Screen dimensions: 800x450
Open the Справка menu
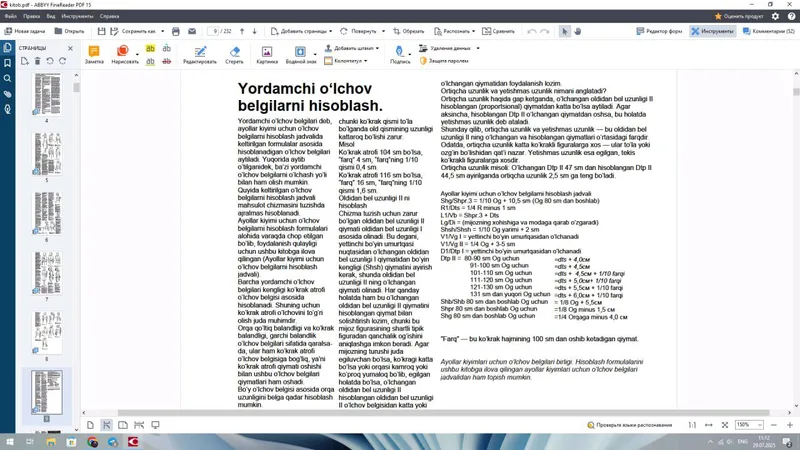109,16
